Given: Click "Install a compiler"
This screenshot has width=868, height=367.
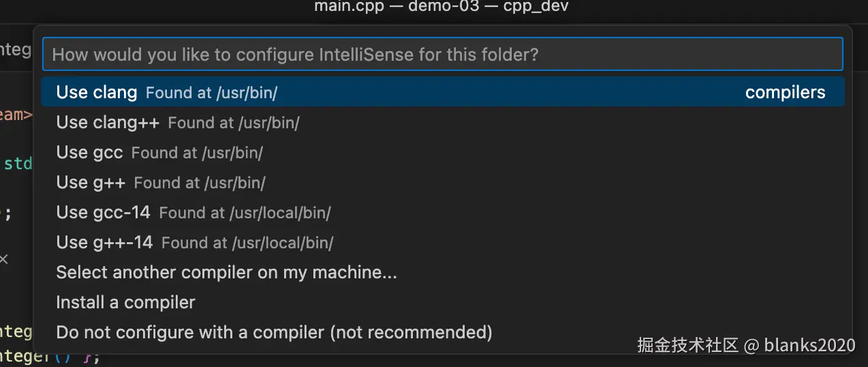Looking at the screenshot, I should click(125, 303).
